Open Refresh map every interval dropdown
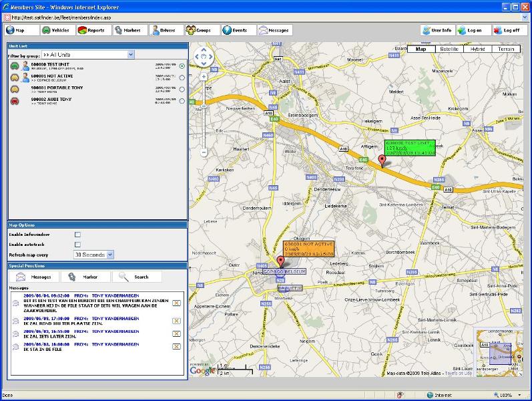The height and width of the screenshot is (401, 532). pyautogui.click(x=110, y=255)
